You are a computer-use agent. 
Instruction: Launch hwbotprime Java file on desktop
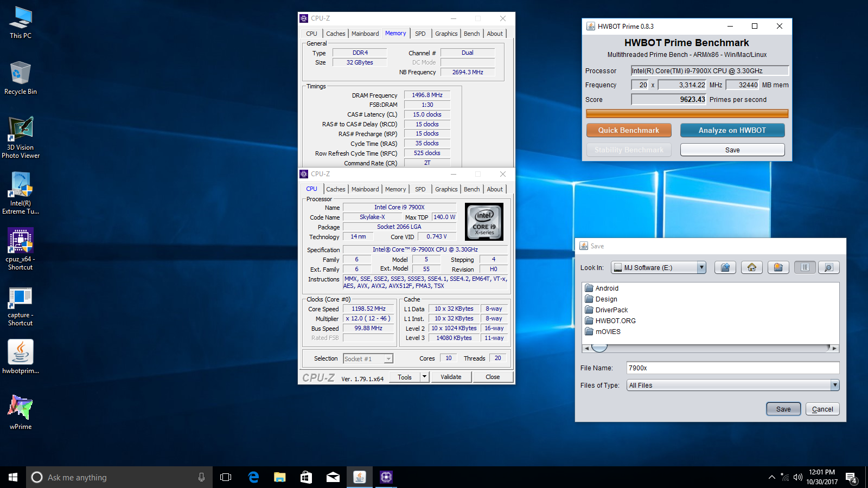click(x=21, y=357)
